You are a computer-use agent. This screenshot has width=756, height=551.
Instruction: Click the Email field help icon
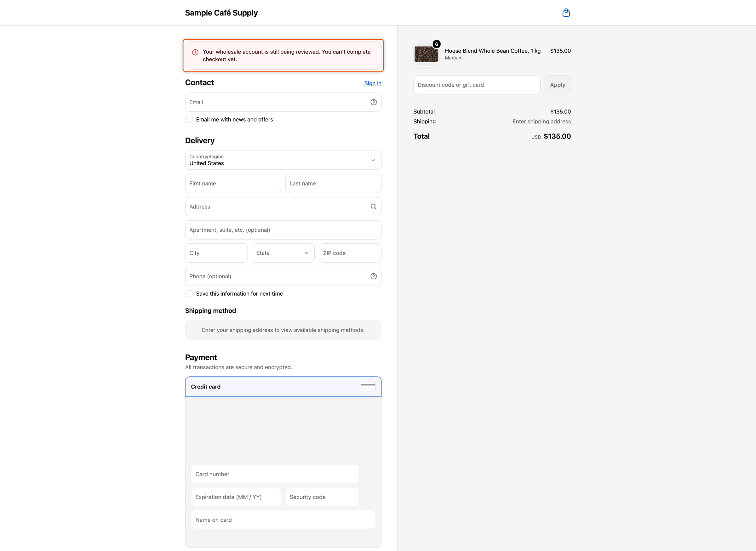coord(373,102)
